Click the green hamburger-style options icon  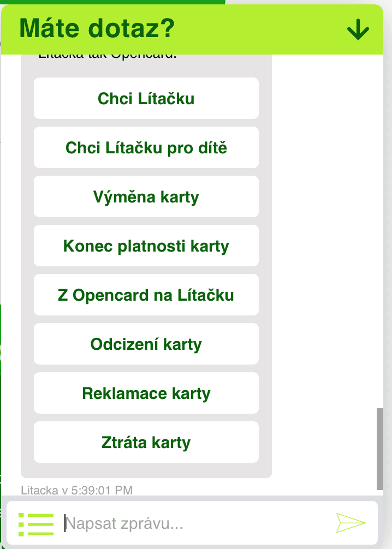coord(34,523)
